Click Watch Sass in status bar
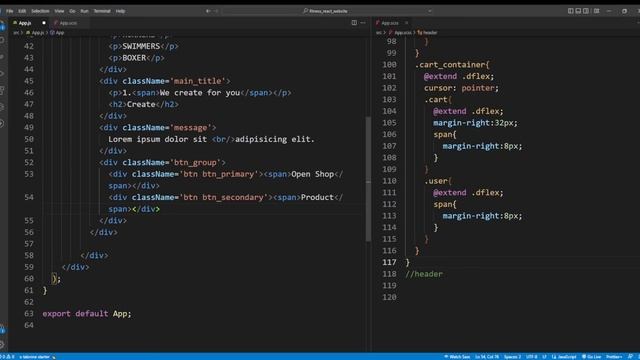640x360 pixels. (457, 357)
